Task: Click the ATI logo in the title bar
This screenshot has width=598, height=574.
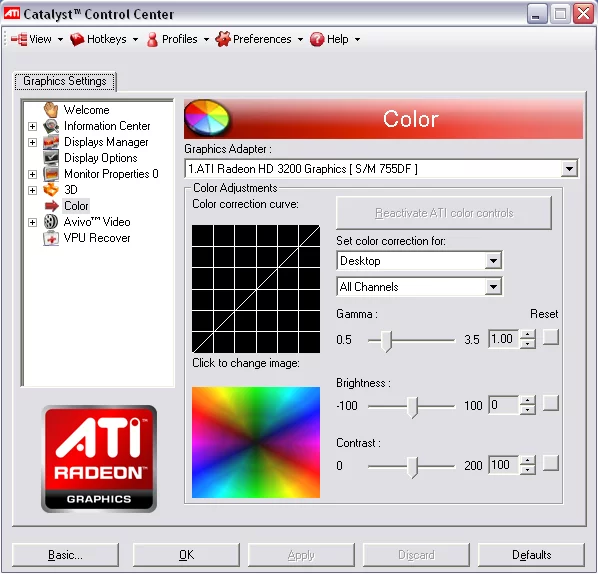Action: coord(11,14)
